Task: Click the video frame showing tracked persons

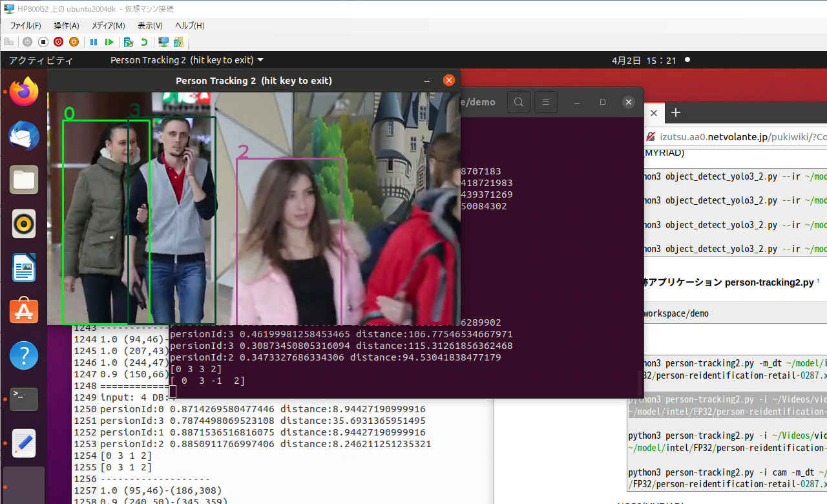Action: 254,208
